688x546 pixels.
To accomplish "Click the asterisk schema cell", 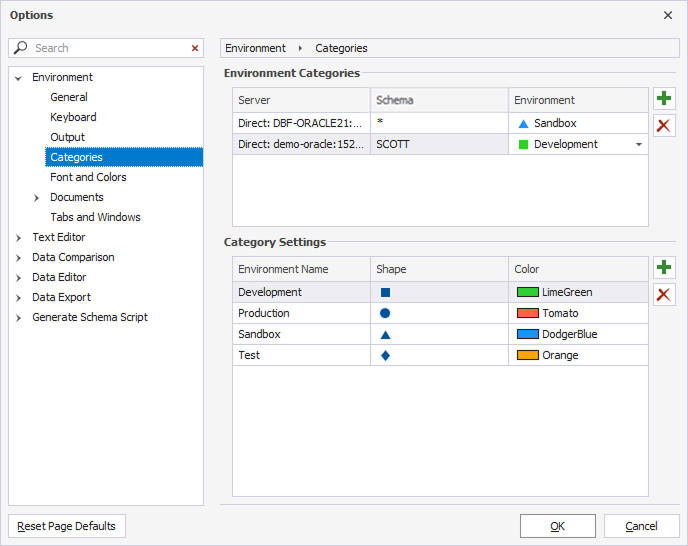I will tap(439, 123).
